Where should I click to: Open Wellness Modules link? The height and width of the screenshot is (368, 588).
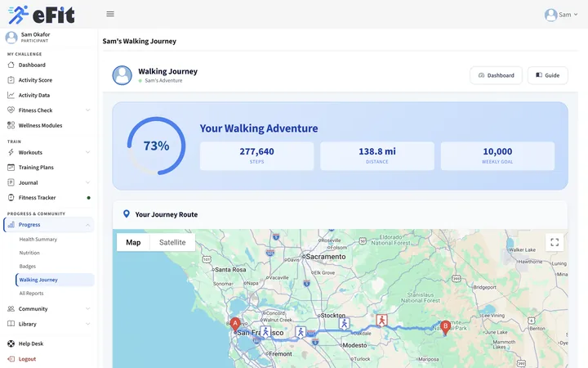pos(40,125)
